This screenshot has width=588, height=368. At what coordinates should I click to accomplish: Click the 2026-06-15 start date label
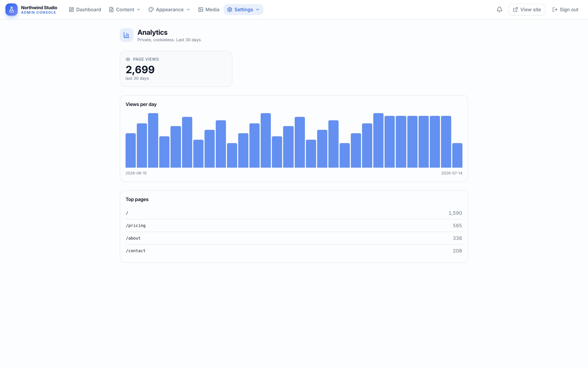pyautogui.click(x=136, y=173)
